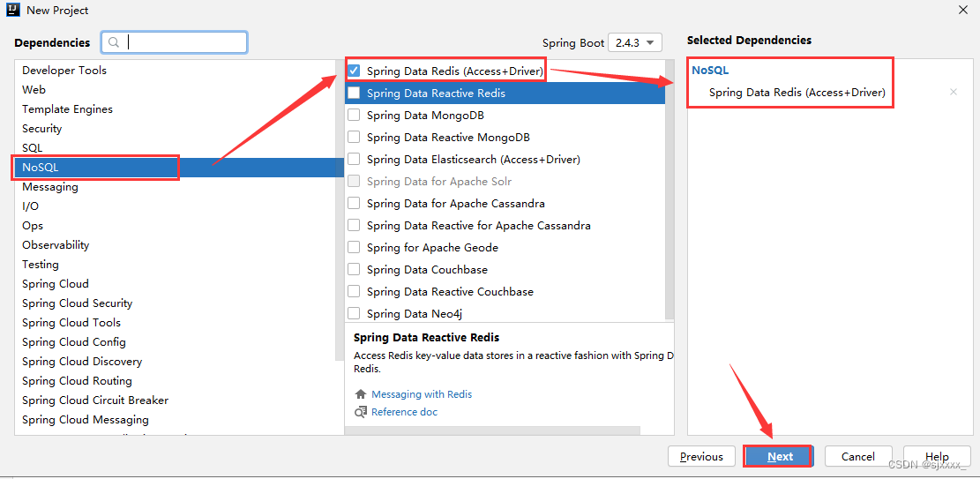Screen dimensions: 980x479
Task: Open the Spring Boot version dropdown
Action: coord(634,42)
